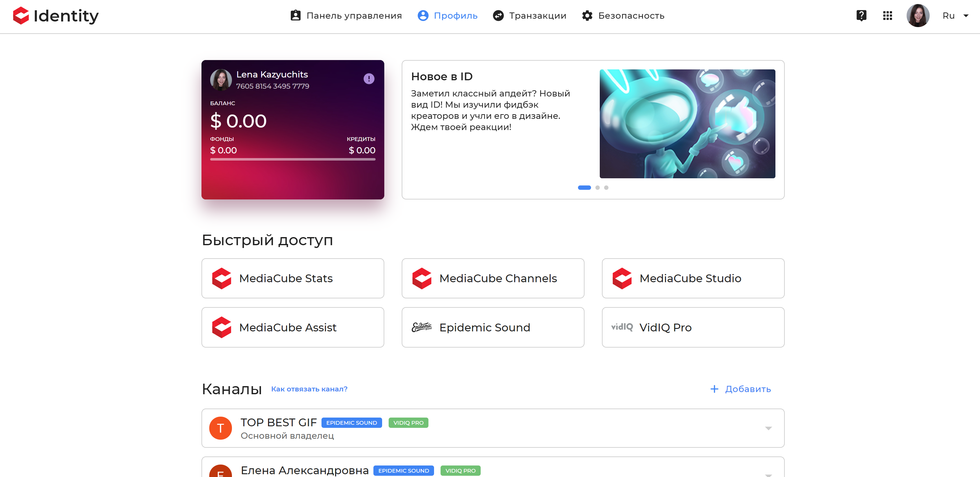The image size is (980, 477).
Task: Click the TOP BEST GIF channel name
Action: pos(279,423)
